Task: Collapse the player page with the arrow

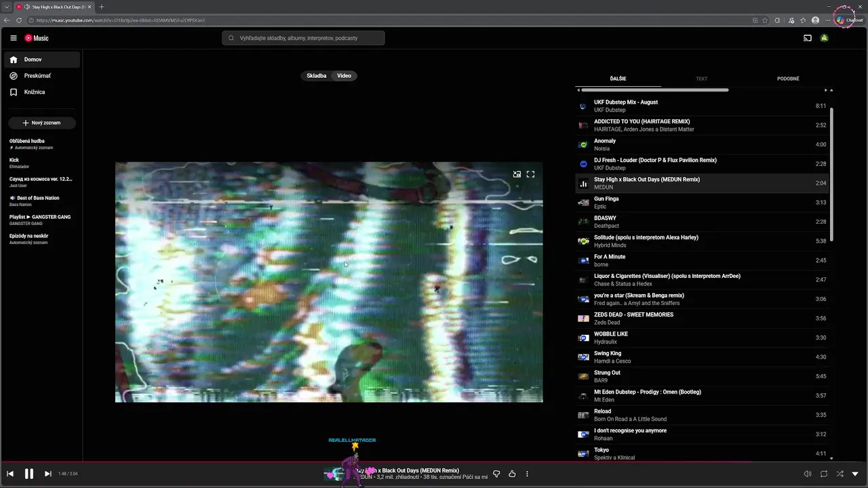Action: click(855, 474)
